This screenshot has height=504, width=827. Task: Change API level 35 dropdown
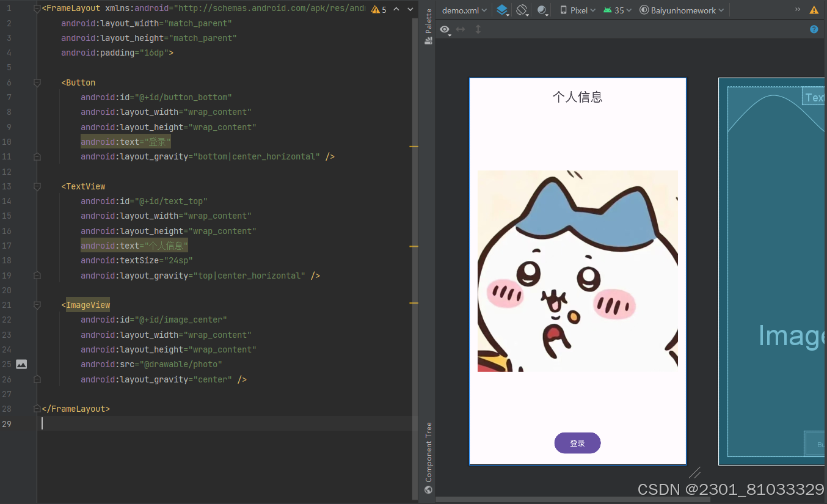coord(618,10)
